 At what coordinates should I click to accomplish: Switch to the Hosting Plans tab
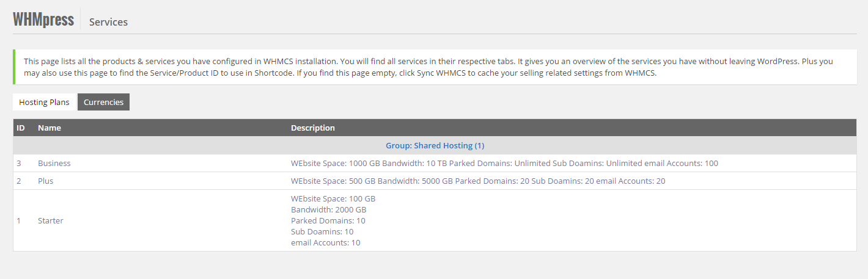click(44, 102)
